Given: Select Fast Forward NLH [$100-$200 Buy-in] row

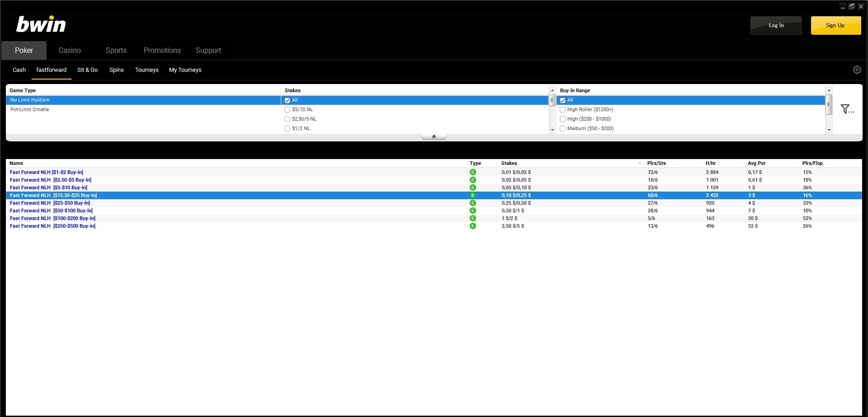Looking at the screenshot, I should (434, 218).
